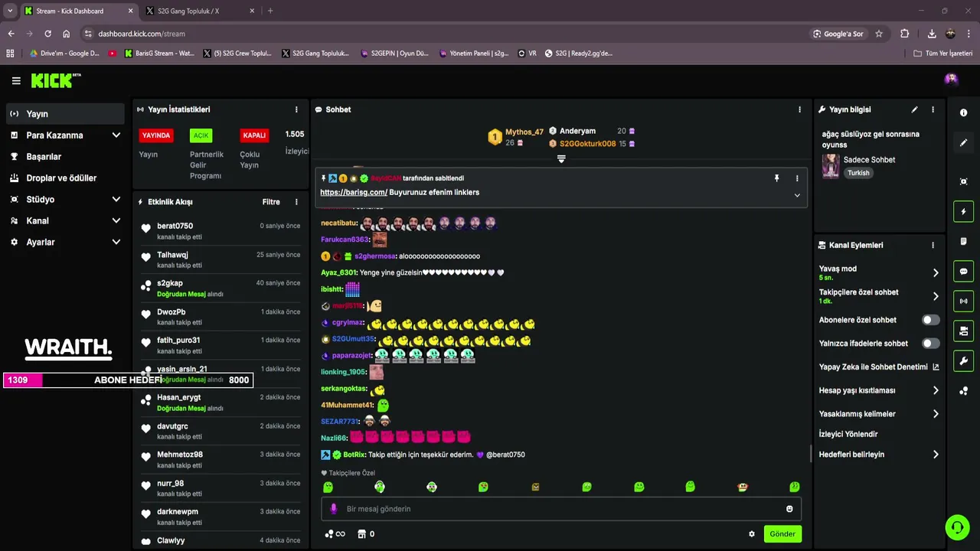
Task: Open the user profile avatar
Action: tap(951, 80)
